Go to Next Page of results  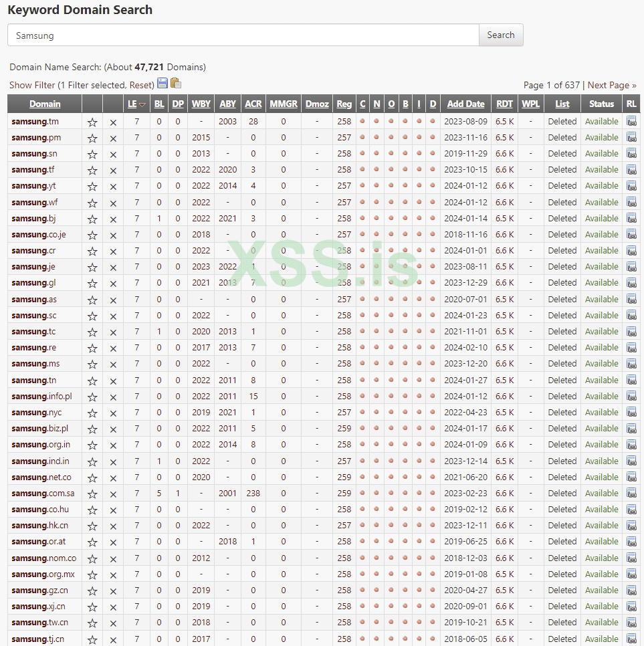[612, 86]
